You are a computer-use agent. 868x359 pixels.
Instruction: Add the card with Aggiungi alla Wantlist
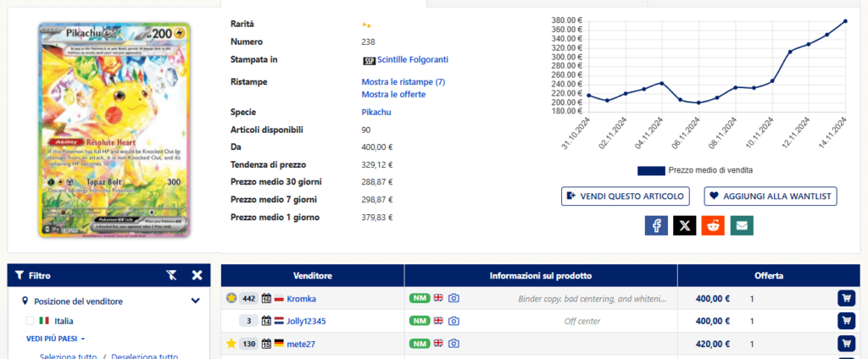coord(771,196)
